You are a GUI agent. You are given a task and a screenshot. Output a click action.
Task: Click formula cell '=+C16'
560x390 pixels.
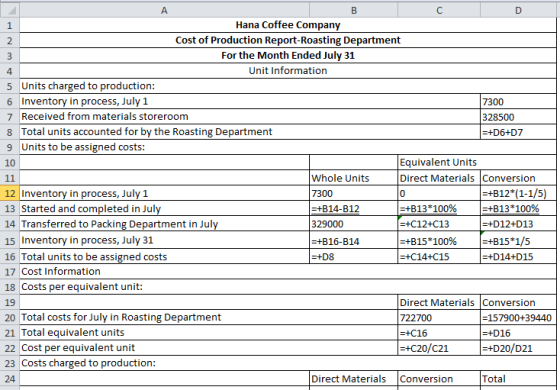pyautogui.click(x=439, y=332)
